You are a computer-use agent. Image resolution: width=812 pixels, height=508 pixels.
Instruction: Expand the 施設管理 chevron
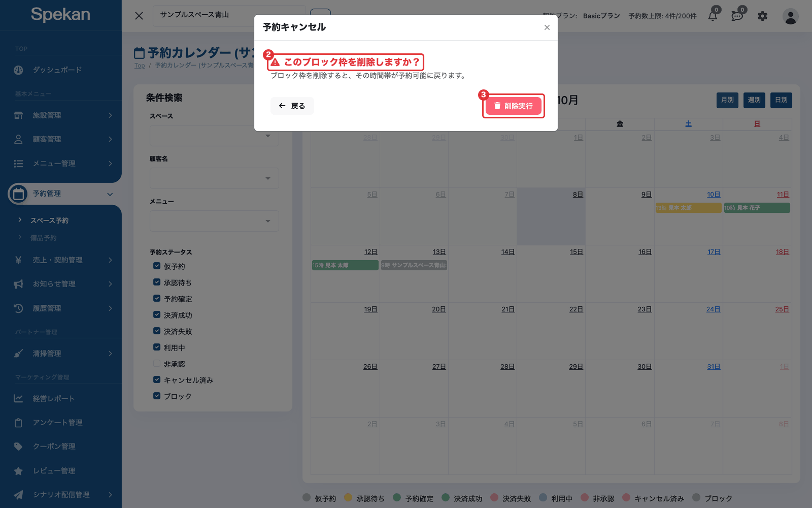(x=110, y=115)
